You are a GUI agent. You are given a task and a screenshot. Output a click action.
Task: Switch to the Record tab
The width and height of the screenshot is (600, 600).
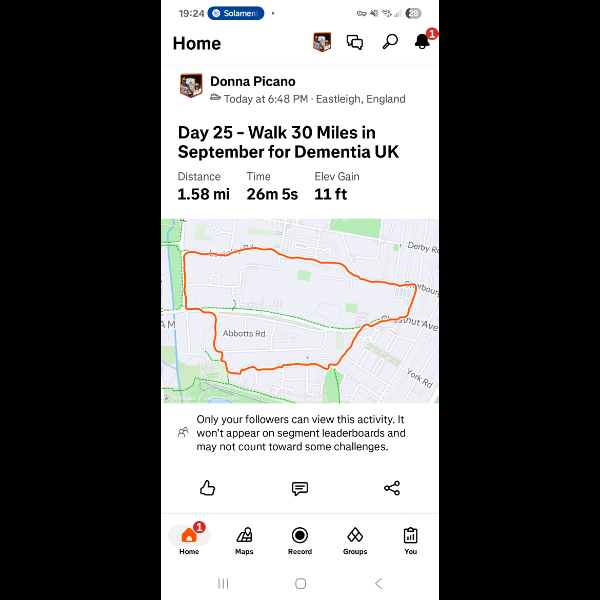(x=300, y=540)
